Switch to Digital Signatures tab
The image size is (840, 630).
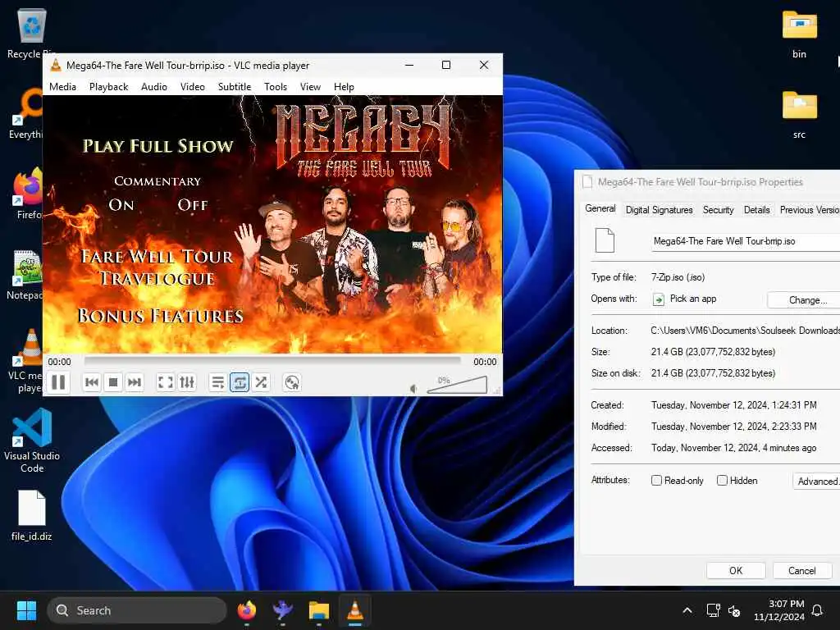[x=659, y=210]
